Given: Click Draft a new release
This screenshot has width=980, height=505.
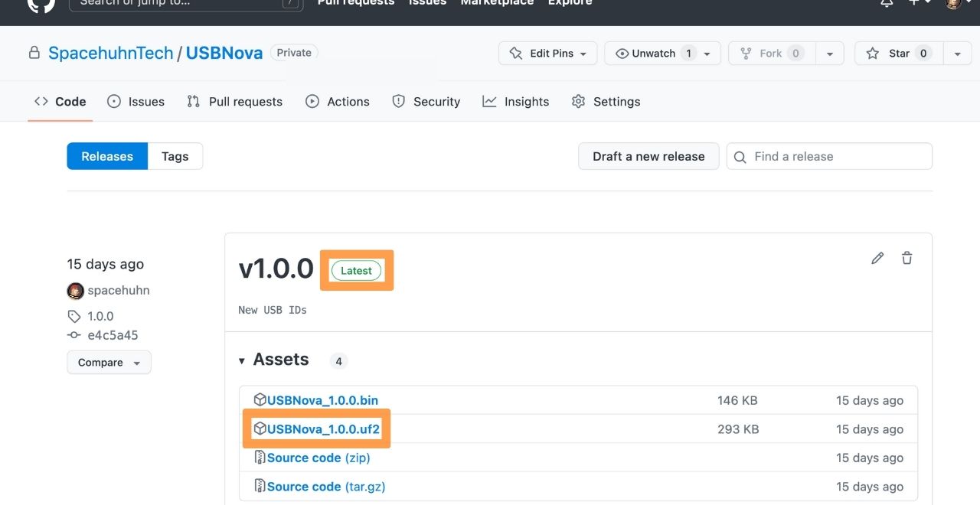Looking at the screenshot, I should [648, 156].
